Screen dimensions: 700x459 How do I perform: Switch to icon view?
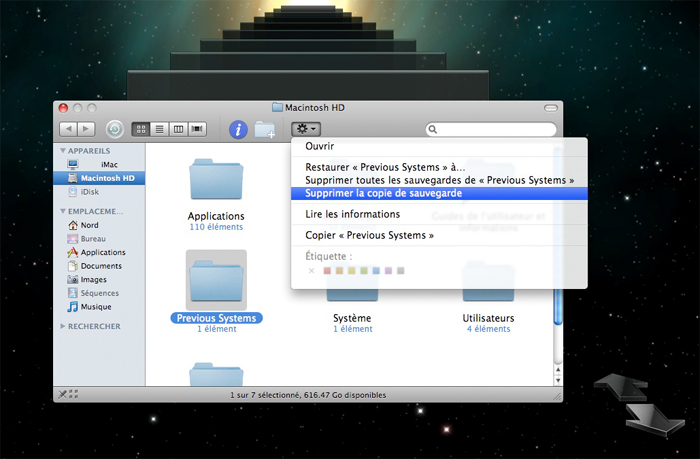(141, 129)
